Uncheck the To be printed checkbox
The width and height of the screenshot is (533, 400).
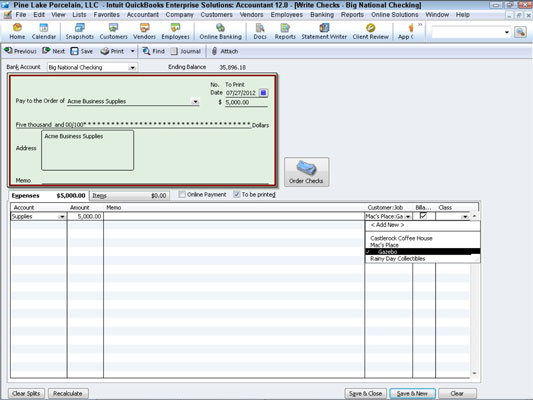237,194
